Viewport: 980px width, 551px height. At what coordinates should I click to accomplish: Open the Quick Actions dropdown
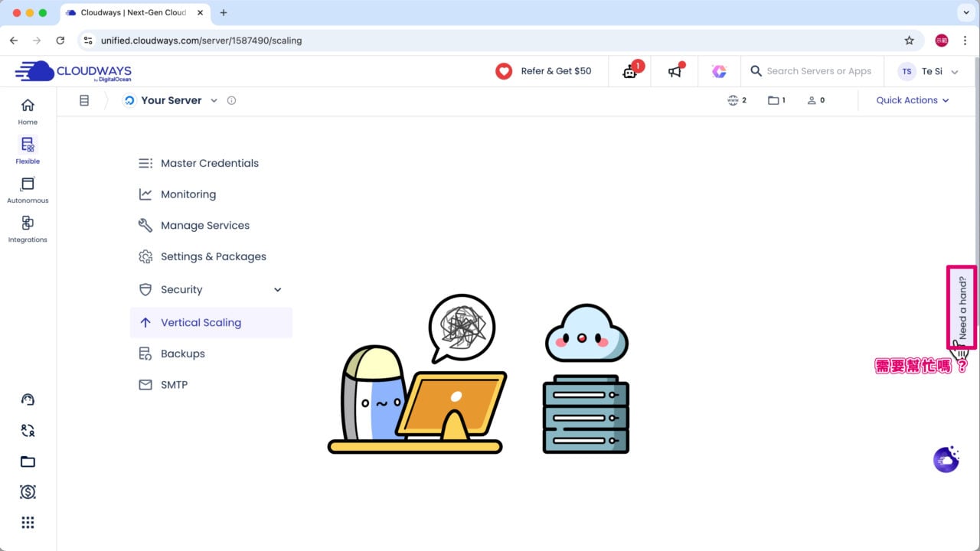point(913,100)
